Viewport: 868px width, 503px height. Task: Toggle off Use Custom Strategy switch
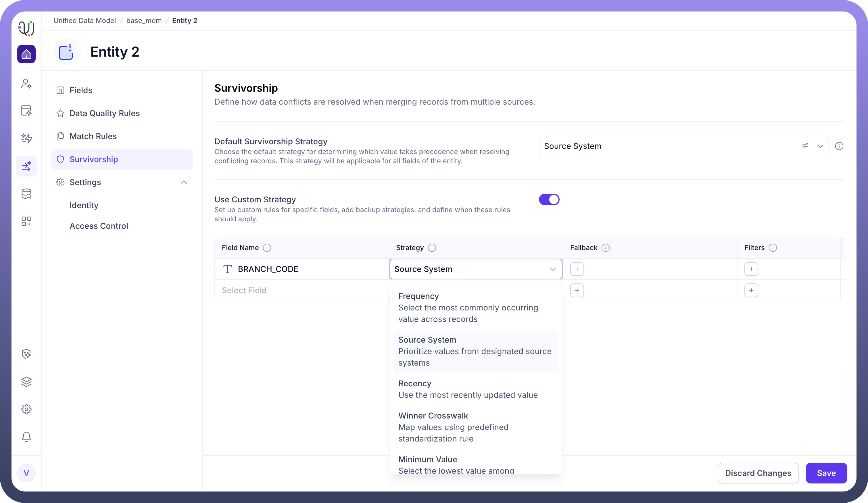tap(549, 199)
